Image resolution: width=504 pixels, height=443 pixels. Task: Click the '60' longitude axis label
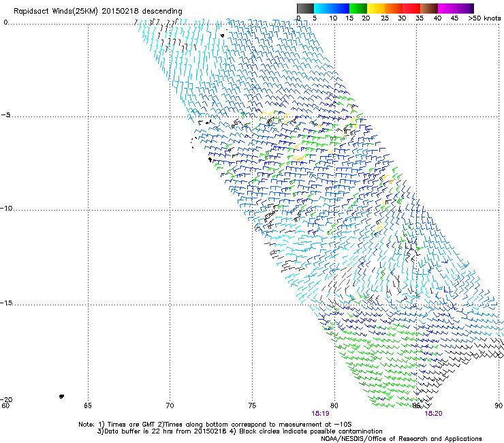coord(5,406)
